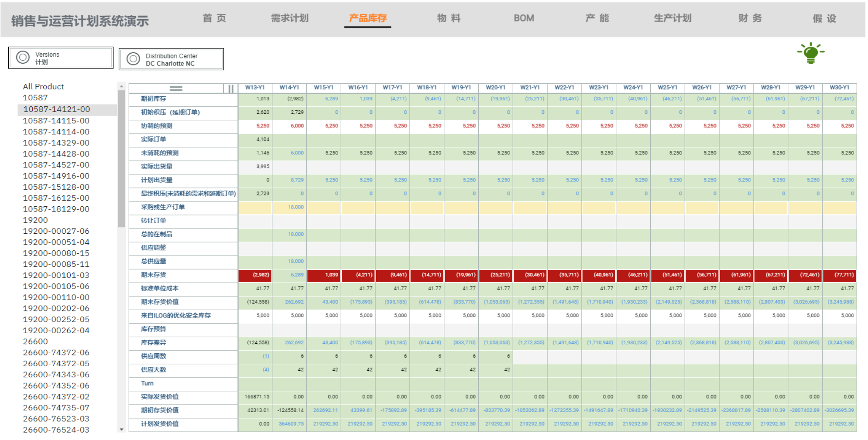Select product 26600-74372-06

pyautogui.click(x=56, y=352)
